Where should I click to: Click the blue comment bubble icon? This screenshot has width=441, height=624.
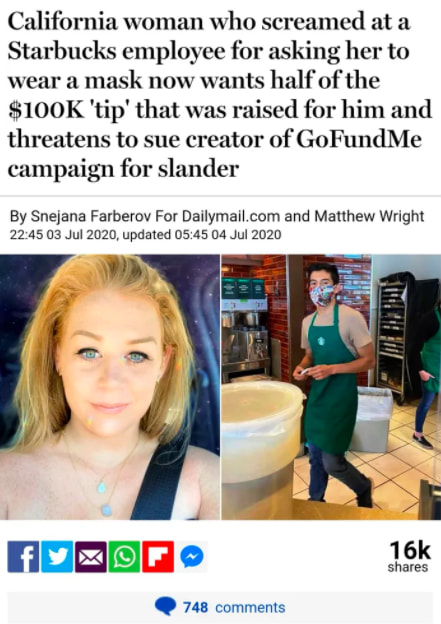pos(165,607)
